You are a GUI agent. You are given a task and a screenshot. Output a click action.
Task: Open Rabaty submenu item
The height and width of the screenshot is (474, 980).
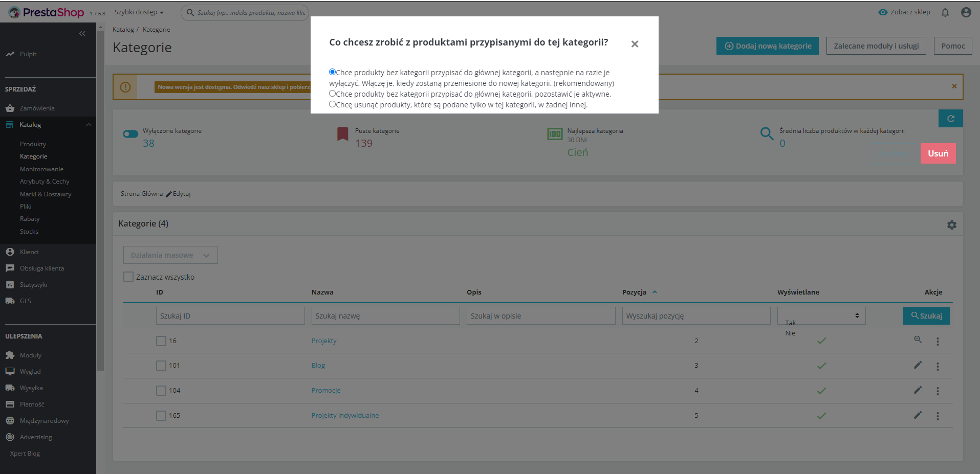click(x=30, y=219)
